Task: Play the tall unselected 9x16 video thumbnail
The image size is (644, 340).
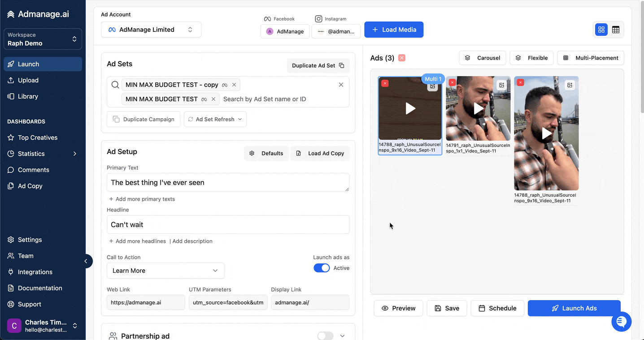Action: [546, 133]
